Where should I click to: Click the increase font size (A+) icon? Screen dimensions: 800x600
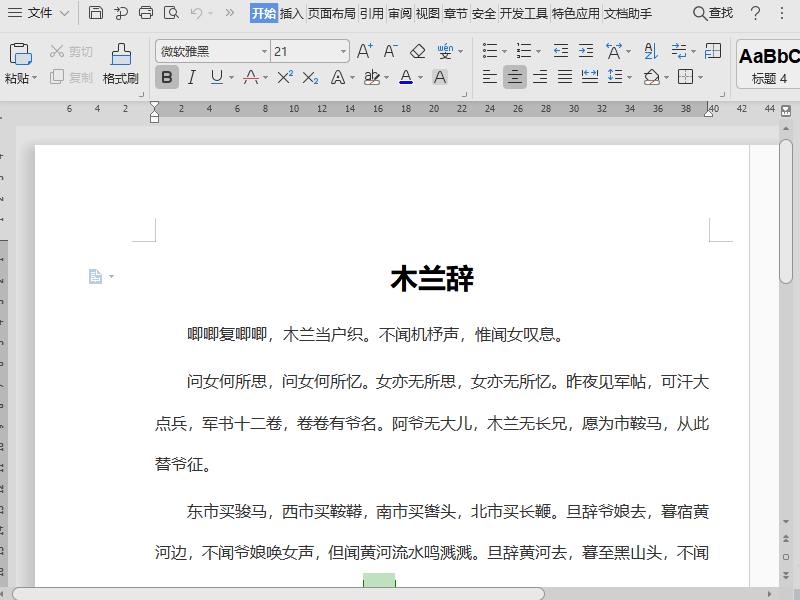[364, 51]
